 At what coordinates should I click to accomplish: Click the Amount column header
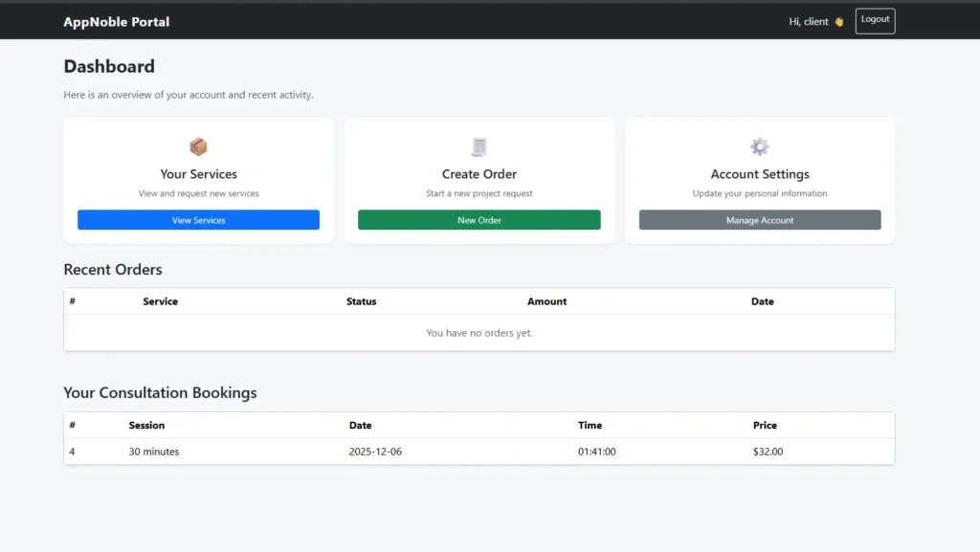546,301
